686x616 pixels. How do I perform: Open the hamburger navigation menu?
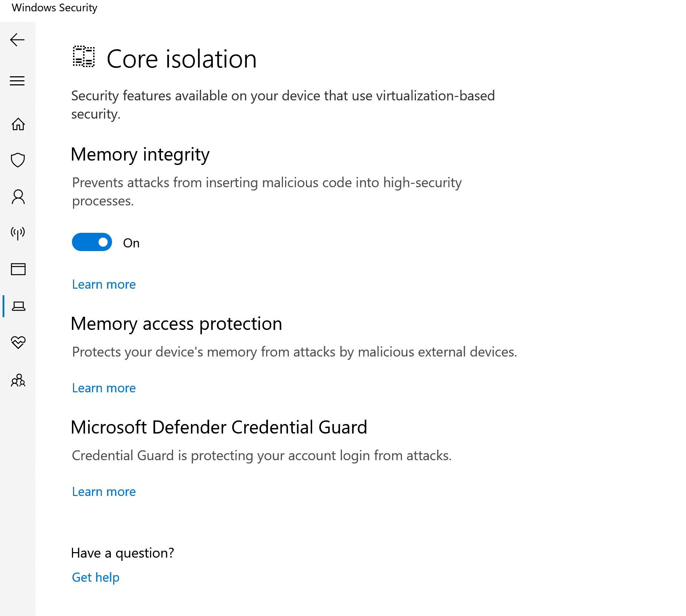click(x=18, y=81)
